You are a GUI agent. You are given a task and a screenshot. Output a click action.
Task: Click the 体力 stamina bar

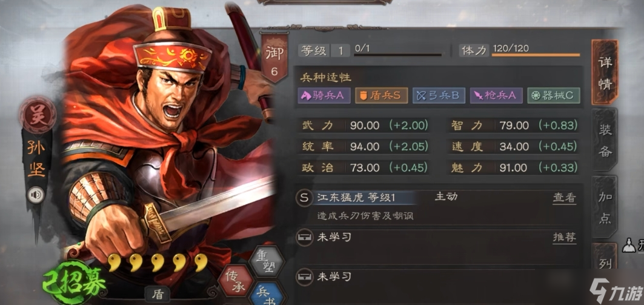click(536, 54)
